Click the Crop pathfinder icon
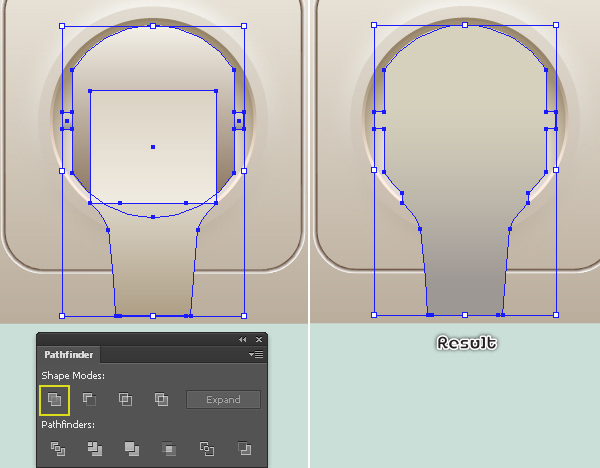 tap(169, 448)
